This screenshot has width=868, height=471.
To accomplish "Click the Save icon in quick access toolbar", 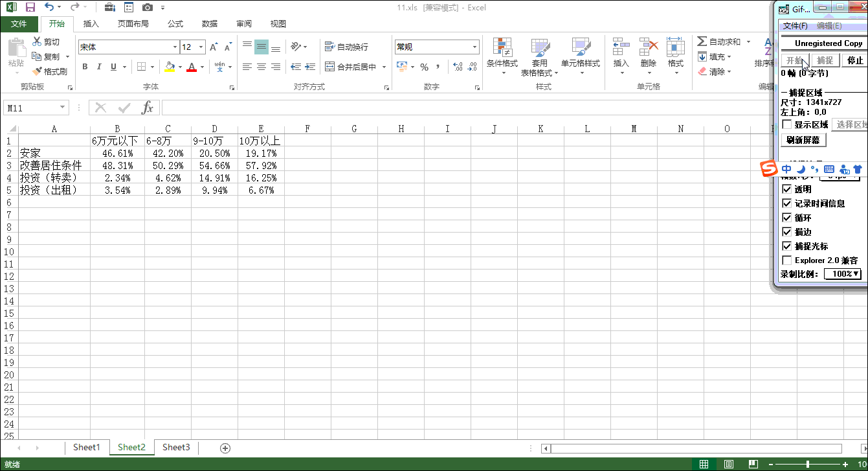I will click(x=30, y=7).
